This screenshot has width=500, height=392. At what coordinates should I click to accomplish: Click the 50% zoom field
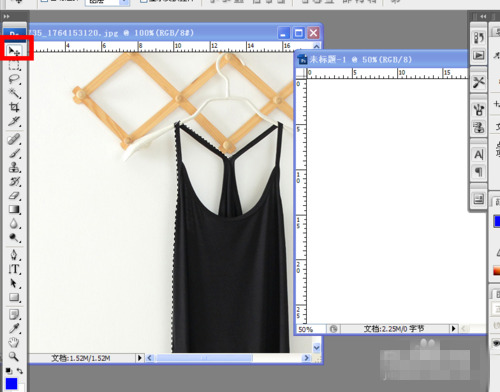point(310,329)
